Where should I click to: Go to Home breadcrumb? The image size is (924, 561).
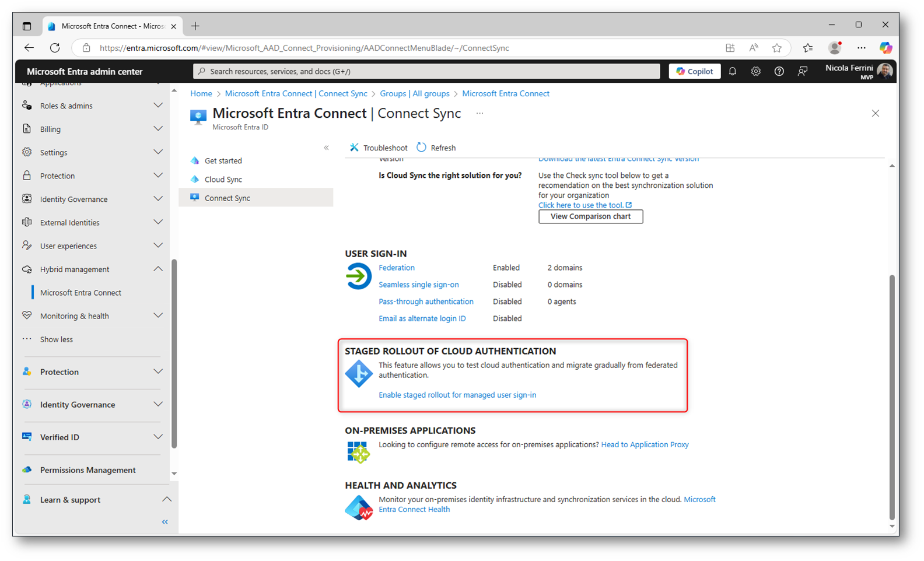201,93
